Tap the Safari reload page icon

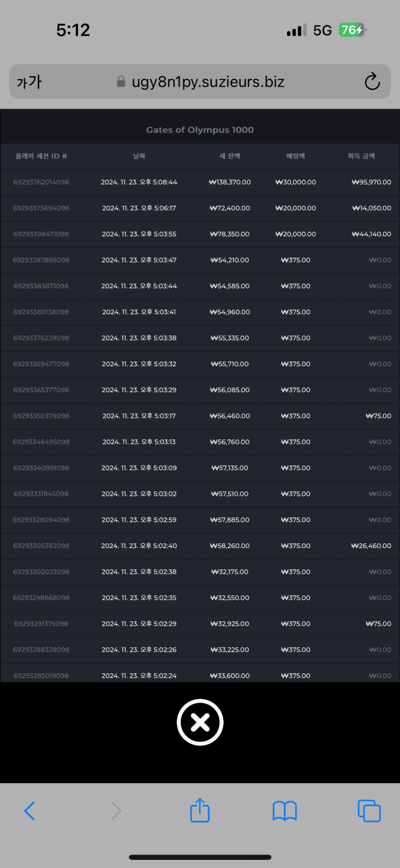pos(372,82)
